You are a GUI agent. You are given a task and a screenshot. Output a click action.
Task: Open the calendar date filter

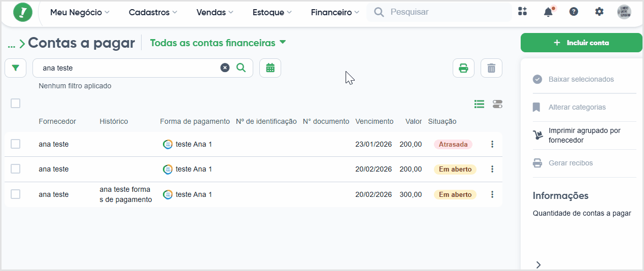pos(270,68)
